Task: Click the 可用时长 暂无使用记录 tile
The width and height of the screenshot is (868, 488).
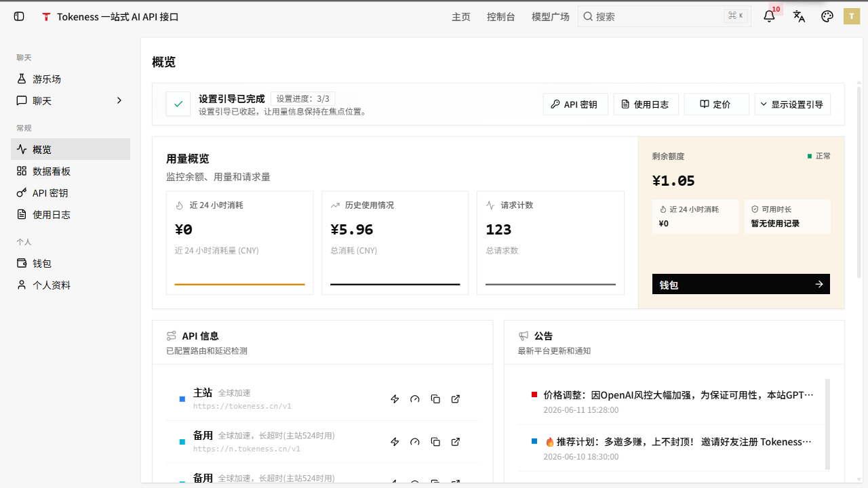Action: (787, 216)
